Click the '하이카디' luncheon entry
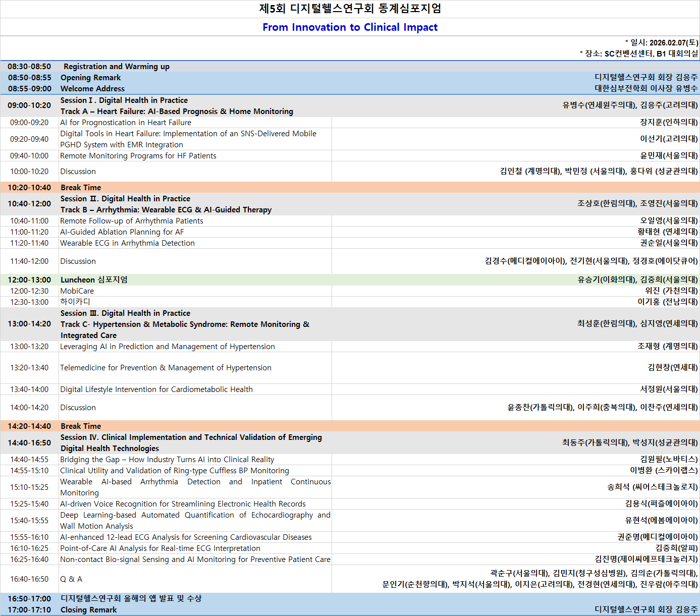 point(75,302)
